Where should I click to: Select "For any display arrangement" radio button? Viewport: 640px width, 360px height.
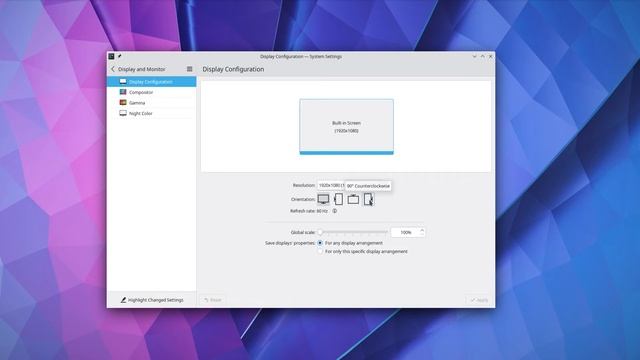(x=320, y=243)
